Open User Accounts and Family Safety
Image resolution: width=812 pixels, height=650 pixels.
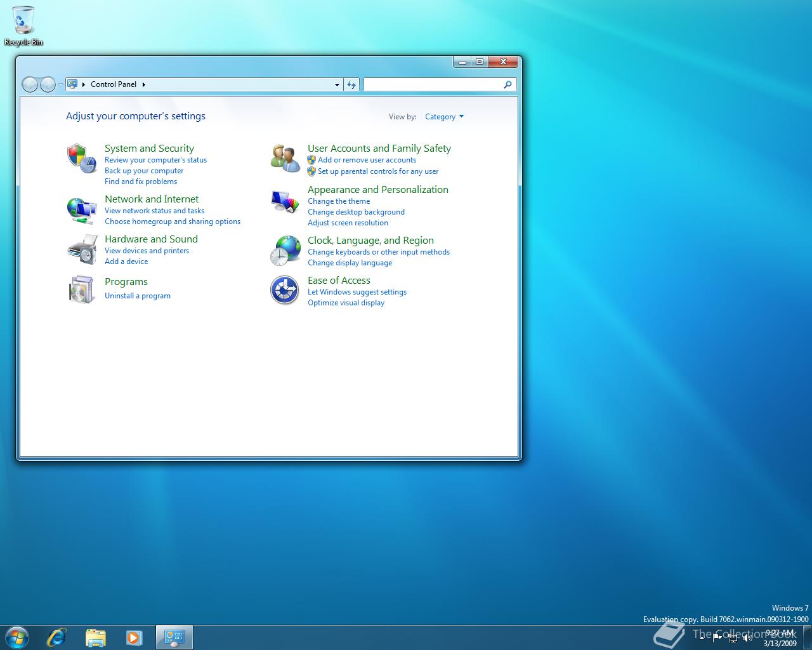(379, 148)
